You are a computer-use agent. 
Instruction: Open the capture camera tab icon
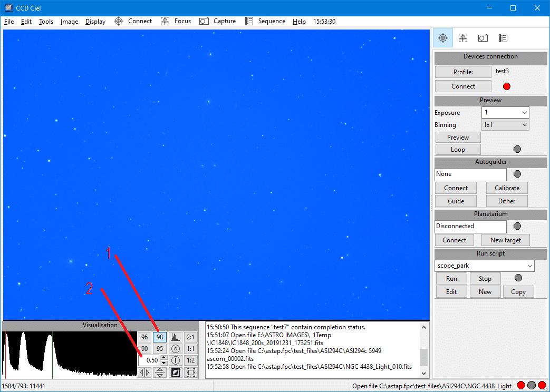tap(483, 38)
